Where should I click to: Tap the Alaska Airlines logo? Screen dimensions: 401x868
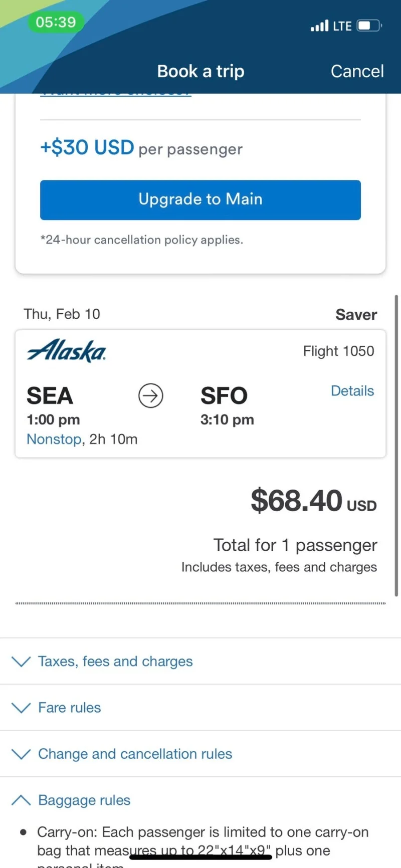(67, 351)
